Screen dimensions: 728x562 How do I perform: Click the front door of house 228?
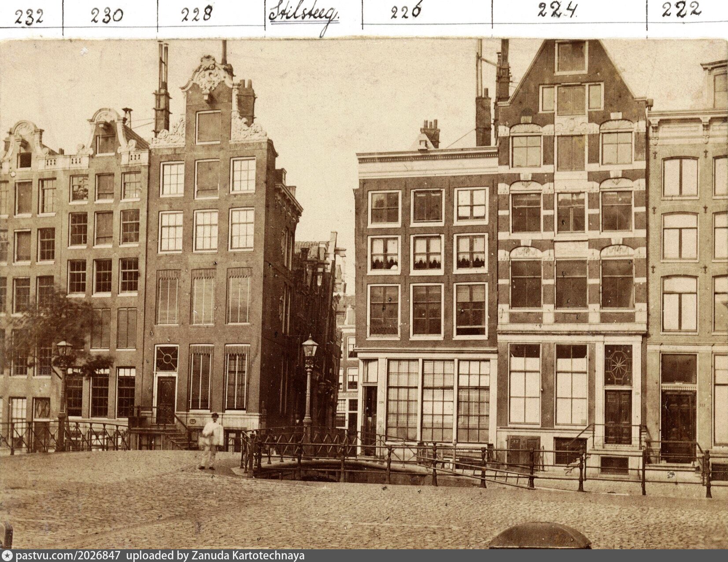click(x=166, y=398)
